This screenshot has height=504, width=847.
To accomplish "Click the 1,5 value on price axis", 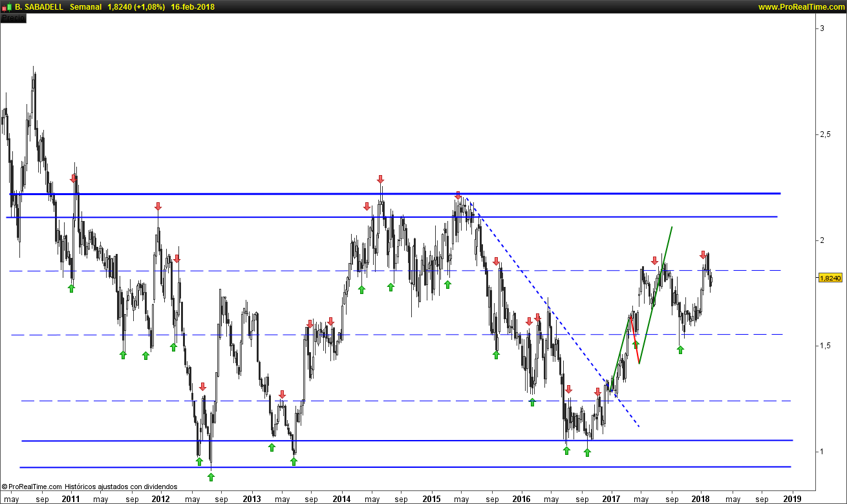I will pos(826,346).
